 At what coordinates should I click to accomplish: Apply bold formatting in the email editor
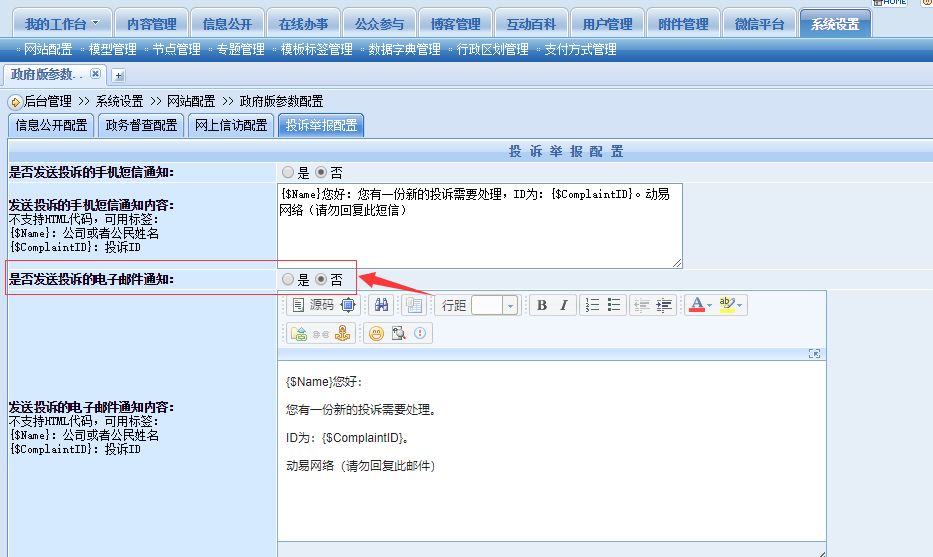(x=541, y=305)
